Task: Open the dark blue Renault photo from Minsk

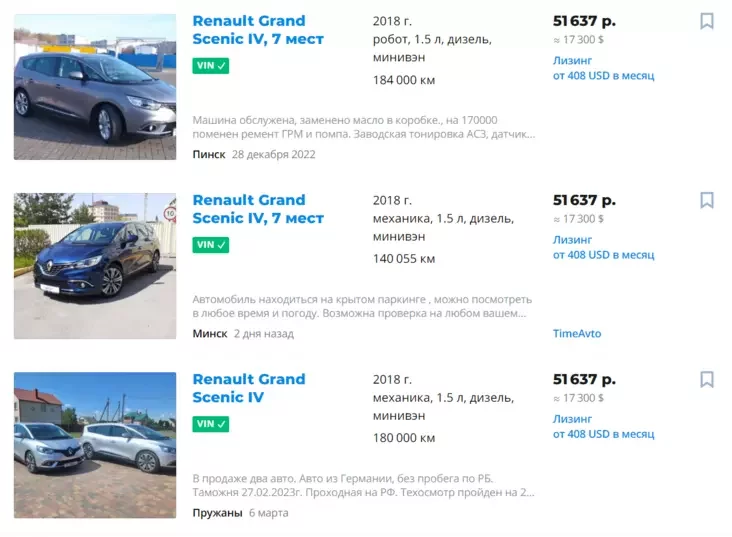Action: pyautogui.click(x=95, y=266)
